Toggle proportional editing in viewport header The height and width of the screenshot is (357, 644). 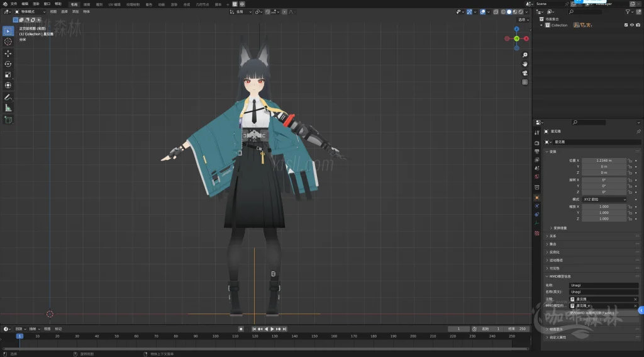coord(284,12)
